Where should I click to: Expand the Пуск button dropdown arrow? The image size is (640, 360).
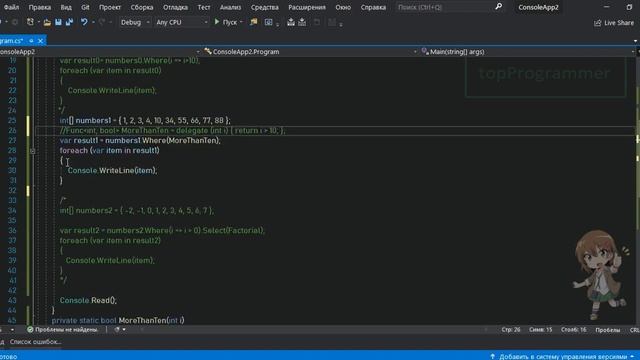click(241, 22)
